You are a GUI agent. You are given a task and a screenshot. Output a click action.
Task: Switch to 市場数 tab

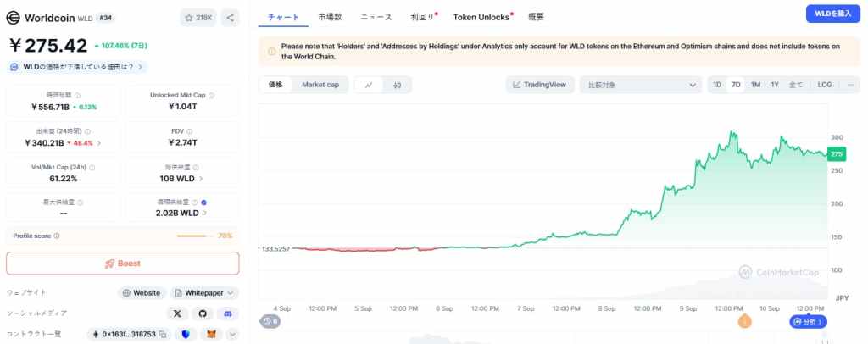coord(330,17)
